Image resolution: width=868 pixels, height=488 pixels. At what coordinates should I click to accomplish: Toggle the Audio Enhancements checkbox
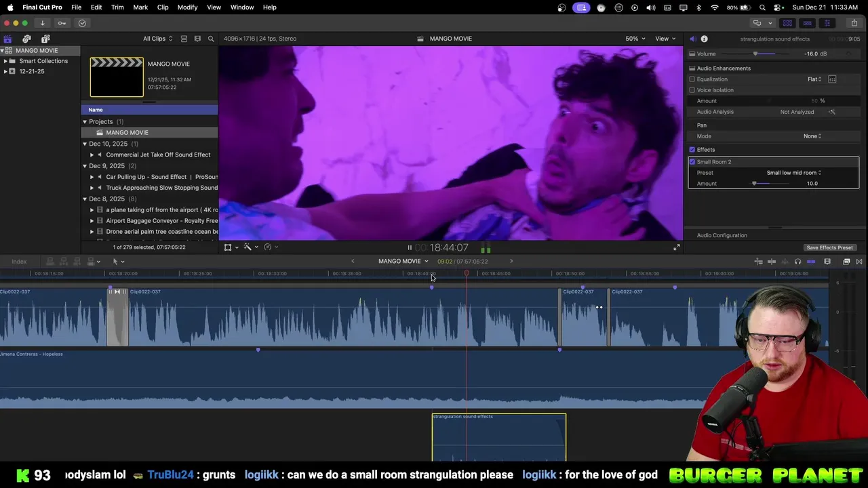pyautogui.click(x=692, y=68)
